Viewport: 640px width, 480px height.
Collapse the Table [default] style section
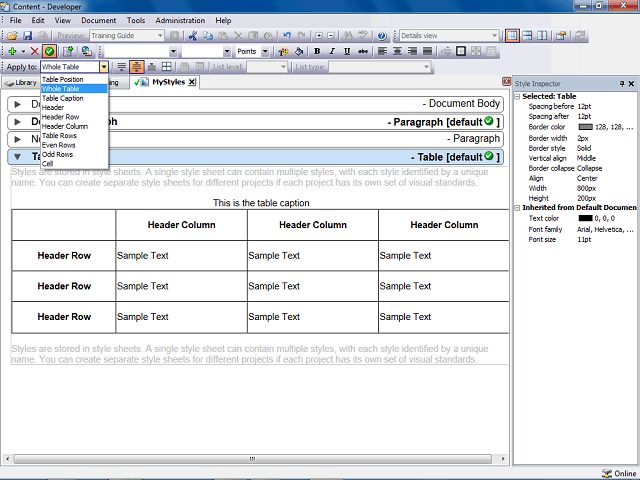pyautogui.click(x=17, y=157)
